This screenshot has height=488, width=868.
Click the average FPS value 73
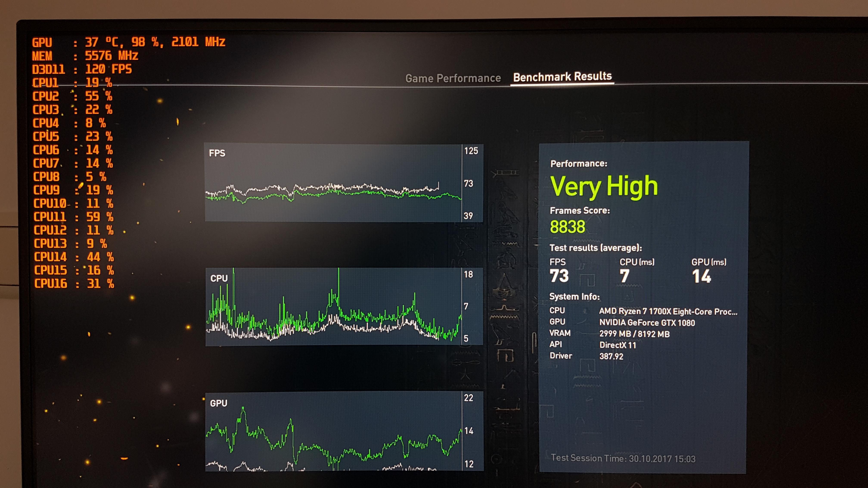pyautogui.click(x=559, y=276)
